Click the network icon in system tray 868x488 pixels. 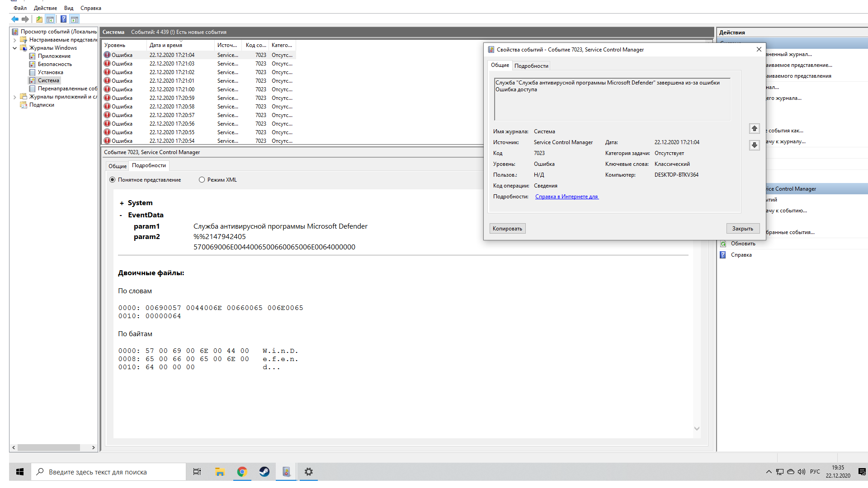tap(780, 472)
